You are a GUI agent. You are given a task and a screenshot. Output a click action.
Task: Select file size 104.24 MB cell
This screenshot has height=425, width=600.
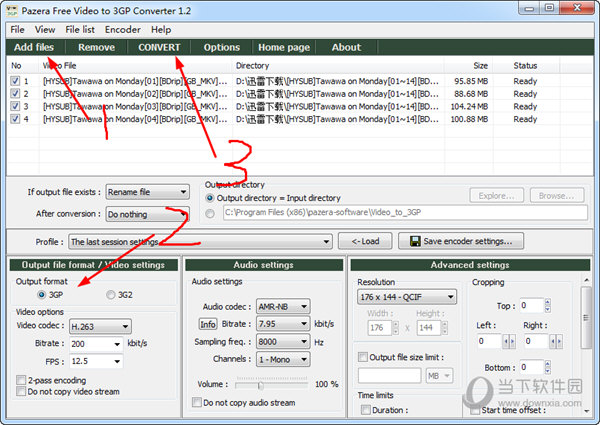[469, 106]
